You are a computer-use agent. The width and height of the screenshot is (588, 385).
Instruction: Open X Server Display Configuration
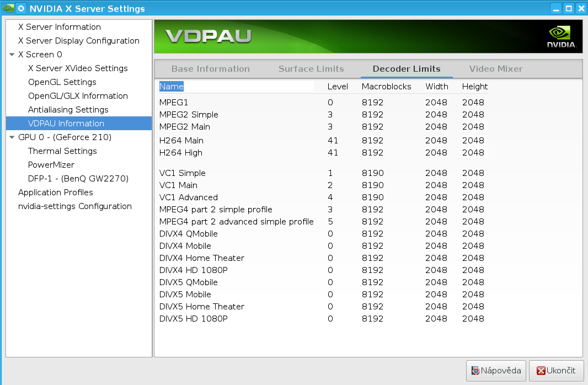[x=79, y=41]
